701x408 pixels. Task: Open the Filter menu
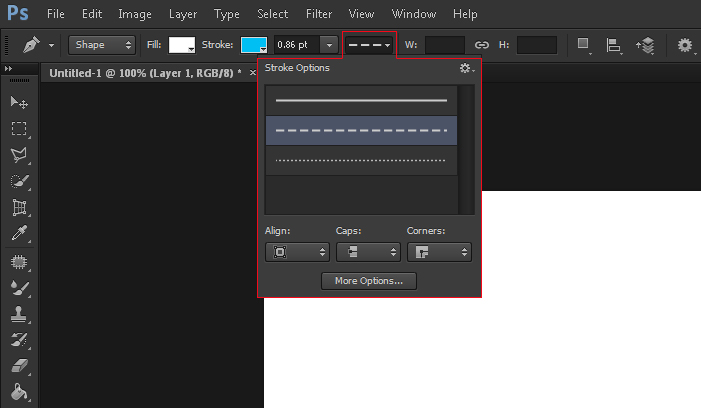(319, 14)
